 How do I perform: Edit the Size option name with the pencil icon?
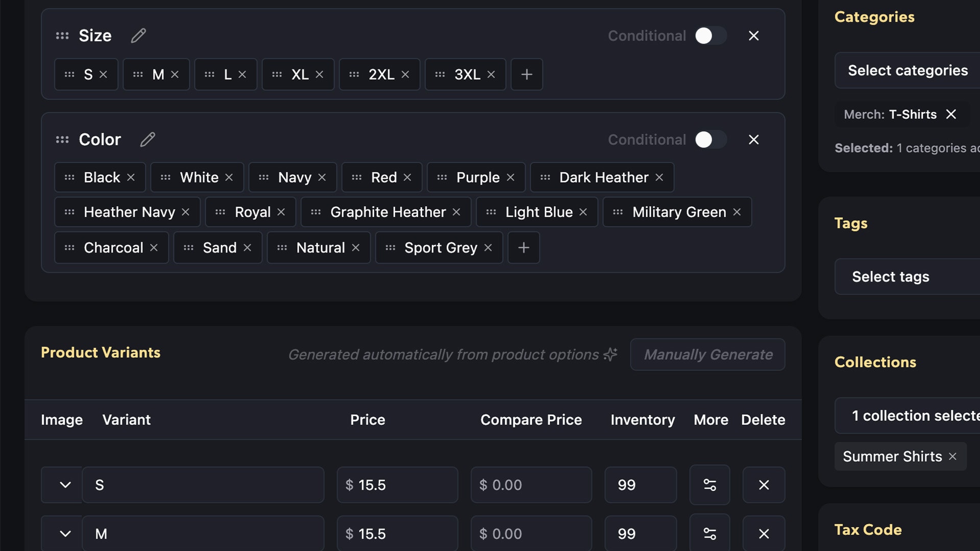(x=138, y=35)
